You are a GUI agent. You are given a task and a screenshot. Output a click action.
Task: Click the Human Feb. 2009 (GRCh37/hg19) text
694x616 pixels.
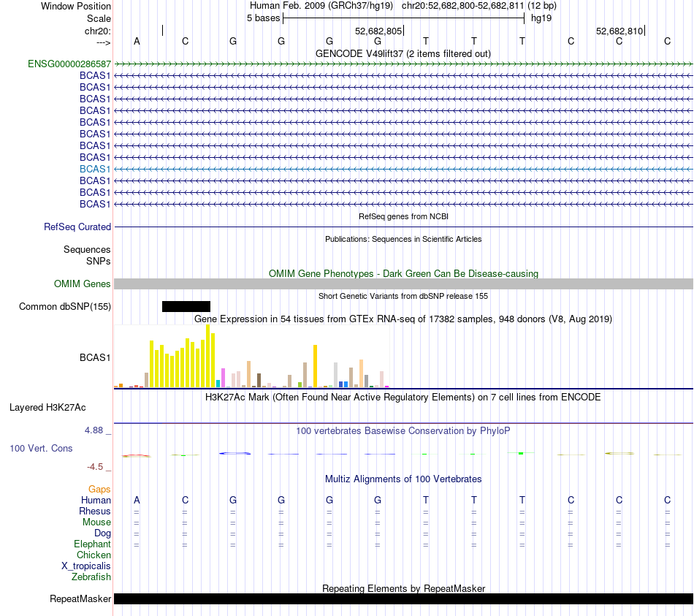tap(321, 6)
